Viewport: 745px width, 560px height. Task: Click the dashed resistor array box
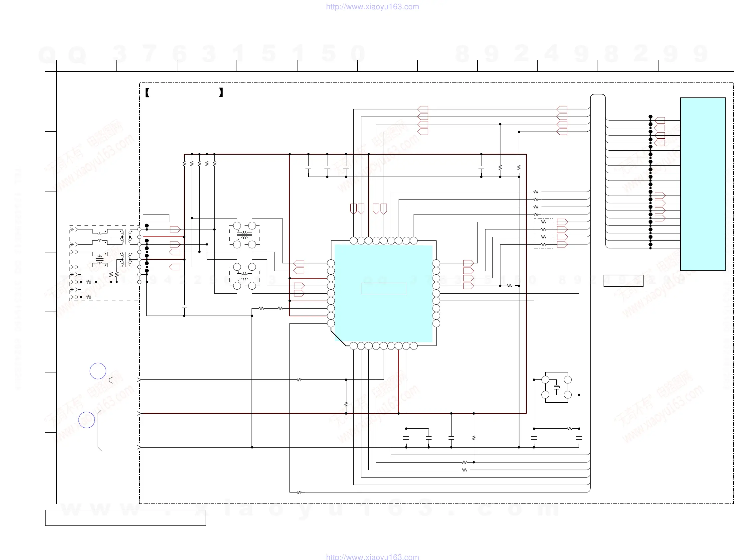[543, 233]
